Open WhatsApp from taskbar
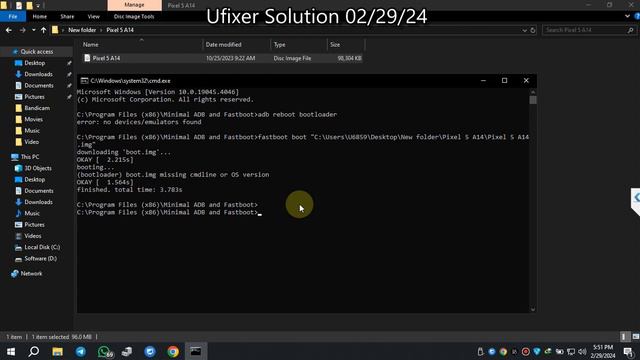This screenshot has height=360, width=640. tap(104, 351)
